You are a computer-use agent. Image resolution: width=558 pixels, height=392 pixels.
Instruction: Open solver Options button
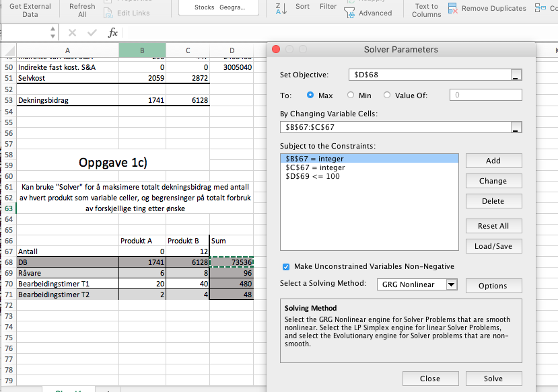pyautogui.click(x=493, y=286)
